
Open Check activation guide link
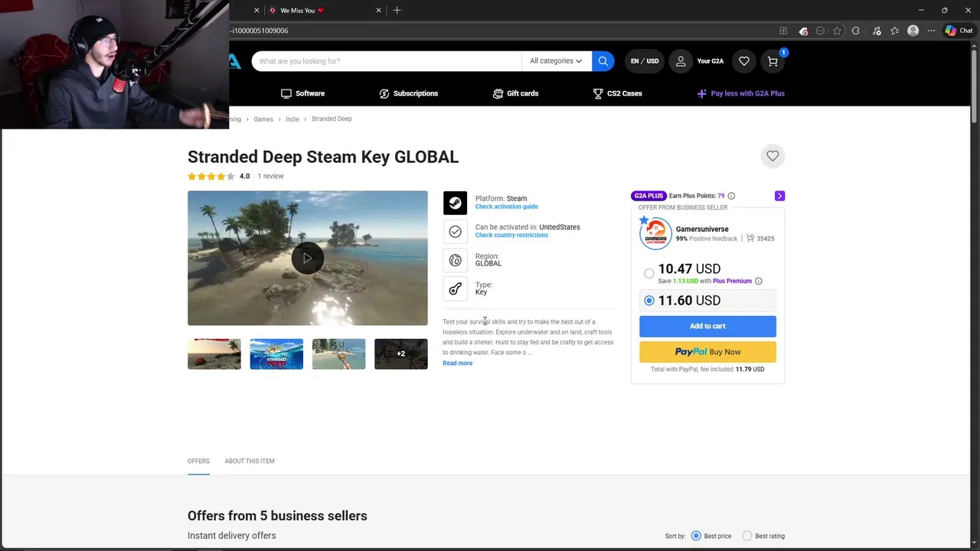(x=506, y=207)
